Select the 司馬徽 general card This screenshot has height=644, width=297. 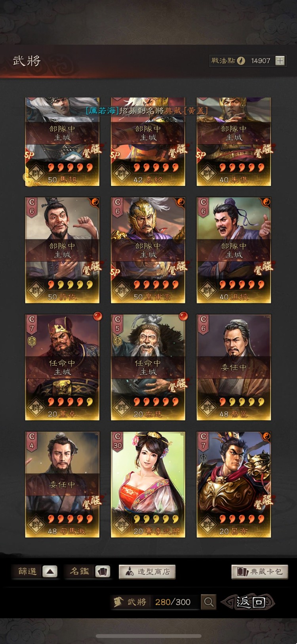pyautogui.click(x=62, y=485)
